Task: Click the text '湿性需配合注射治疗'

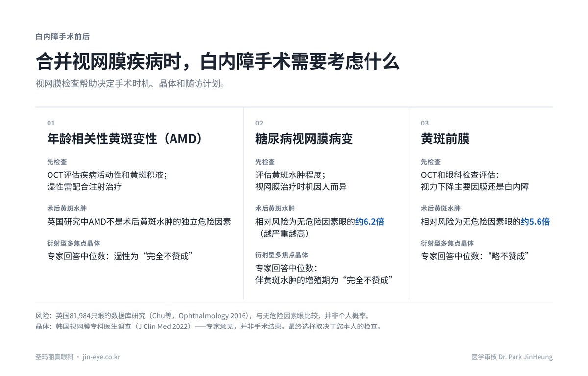Action: coord(84,187)
